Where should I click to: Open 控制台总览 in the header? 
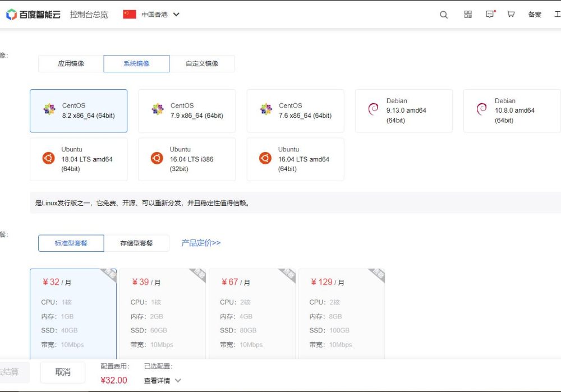(x=89, y=15)
